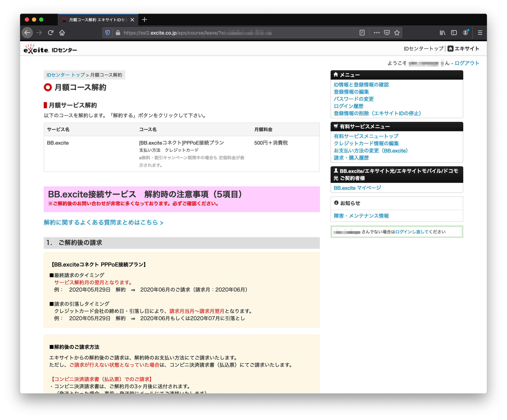
Task: Open Firefox account icon
Action: pos(465,33)
